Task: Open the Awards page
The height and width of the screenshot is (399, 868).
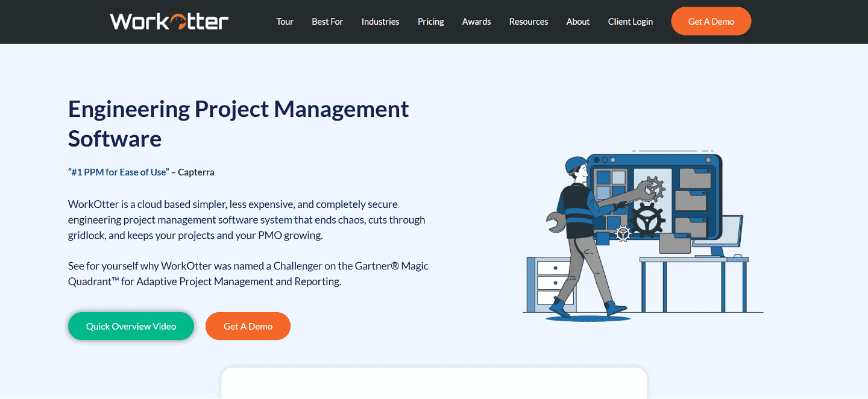Action: tap(476, 21)
